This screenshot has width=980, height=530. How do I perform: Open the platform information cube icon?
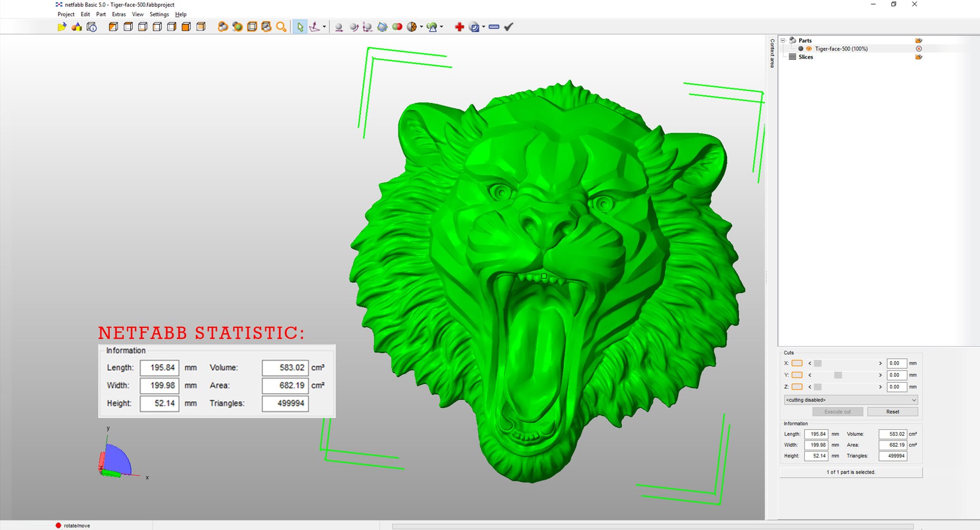tap(91, 27)
